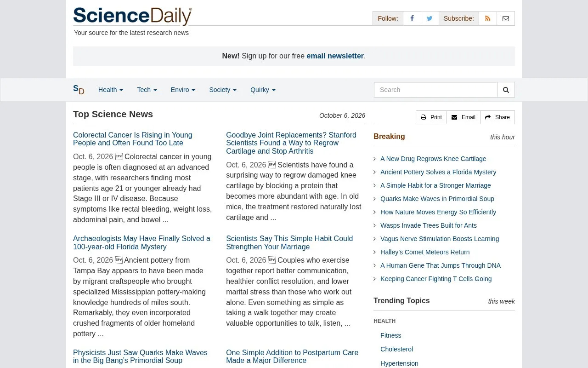588x368 pixels.
Task: Select the Cholesterol trending topic
Action: coord(396,349)
